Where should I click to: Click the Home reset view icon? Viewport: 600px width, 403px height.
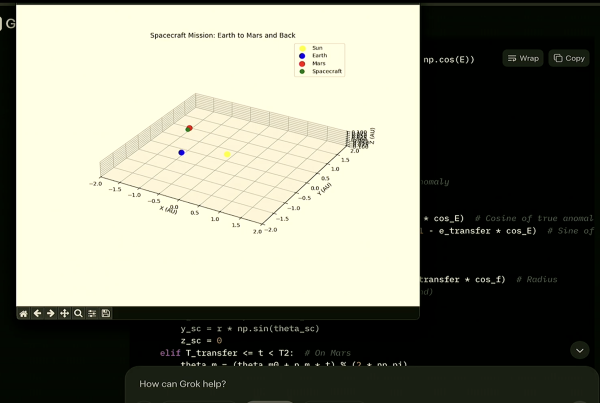[x=23, y=313]
